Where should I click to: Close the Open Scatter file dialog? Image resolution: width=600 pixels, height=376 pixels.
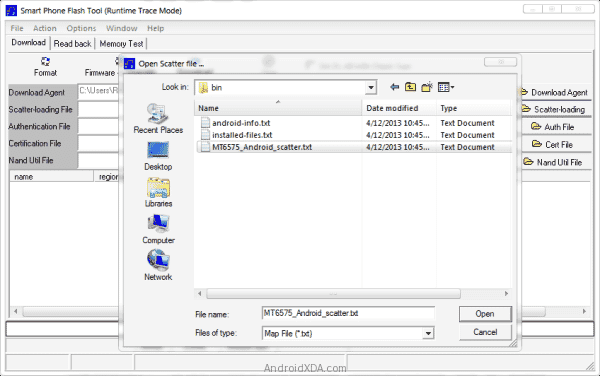[x=501, y=62]
